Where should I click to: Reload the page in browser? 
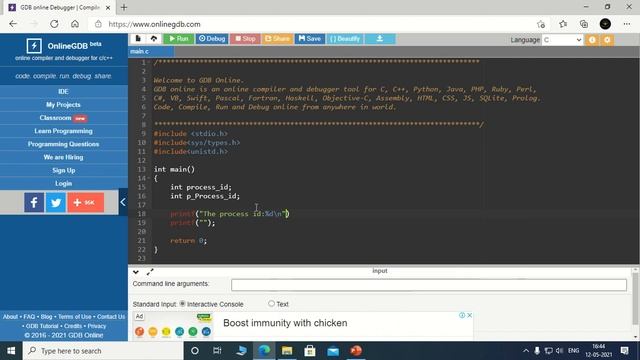point(54,24)
